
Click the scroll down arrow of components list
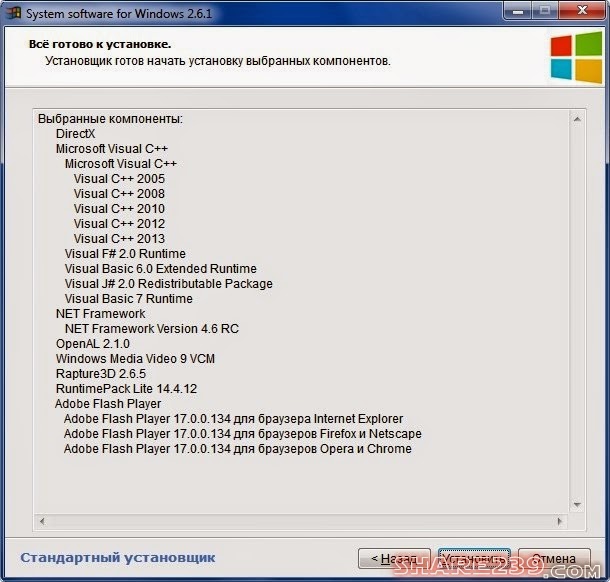tap(577, 505)
